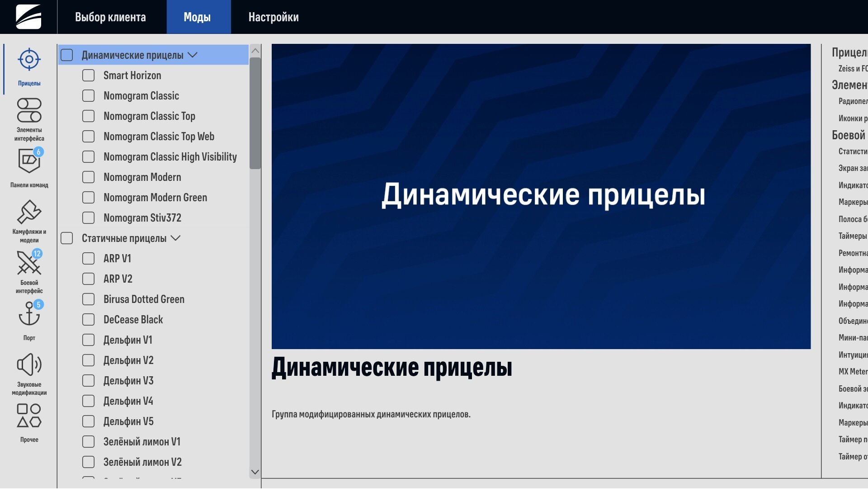Check the Birusa Dotted Green checkbox
The image size is (868, 492).
(x=89, y=299)
